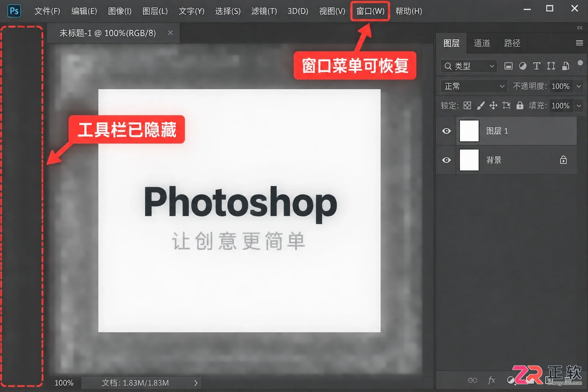Lock all padlock icon in 锁定 row

point(520,105)
